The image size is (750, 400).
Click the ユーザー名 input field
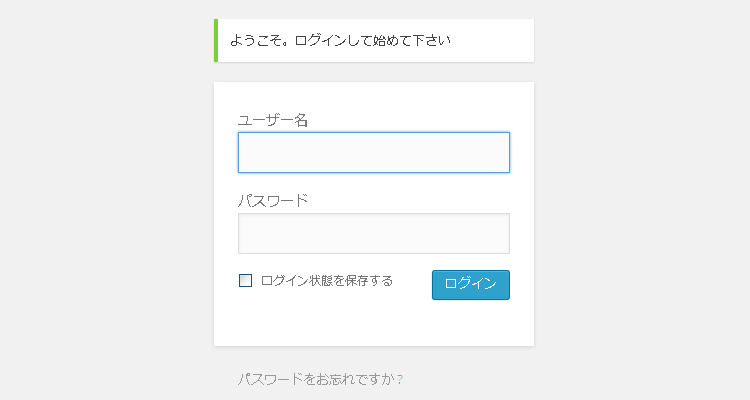373,153
